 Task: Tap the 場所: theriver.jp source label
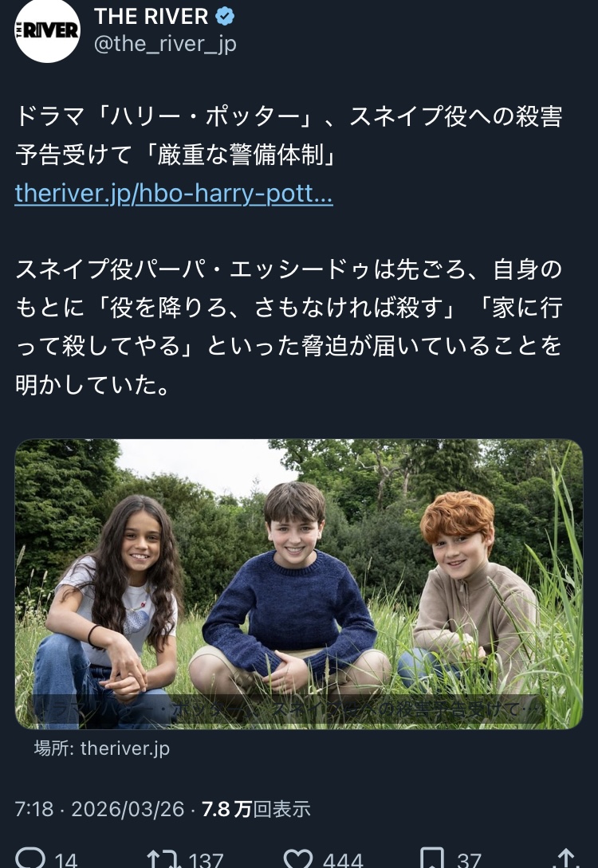click(x=102, y=748)
